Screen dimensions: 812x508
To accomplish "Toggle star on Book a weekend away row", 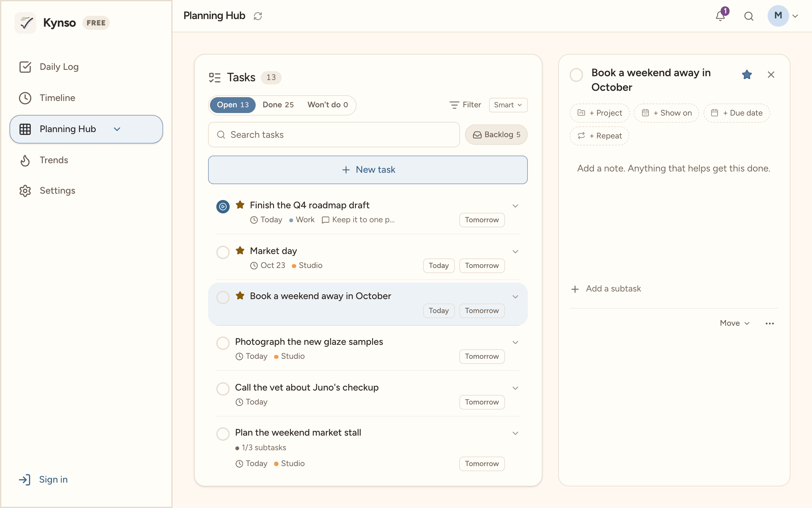I will pos(240,296).
